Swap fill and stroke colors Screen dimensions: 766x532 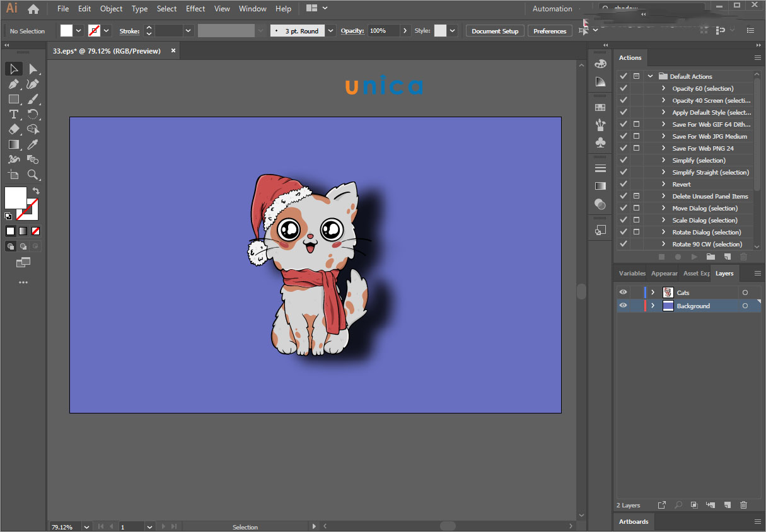(36, 191)
